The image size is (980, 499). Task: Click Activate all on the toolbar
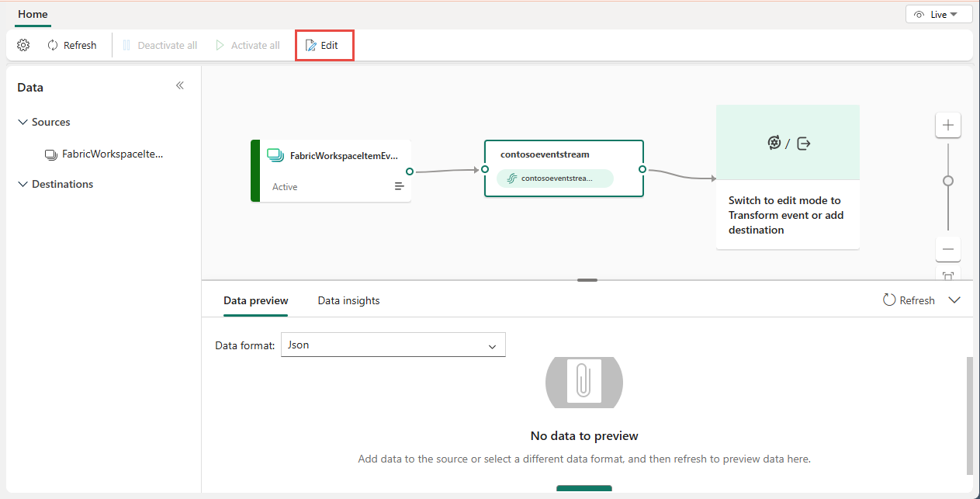pyautogui.click(x=248, y=45)
